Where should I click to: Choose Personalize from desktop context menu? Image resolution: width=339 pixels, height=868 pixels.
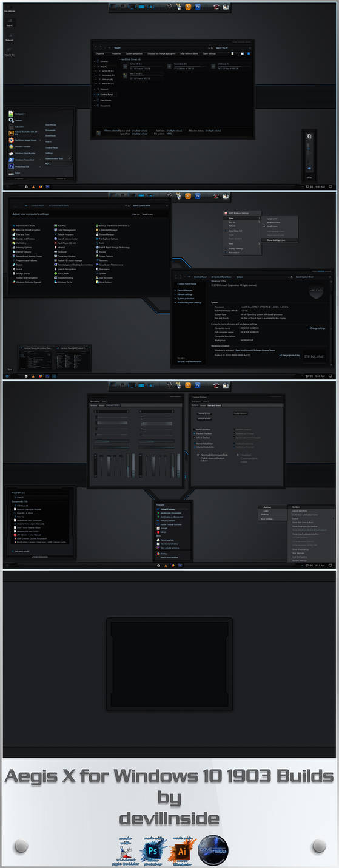pos(234,253)
